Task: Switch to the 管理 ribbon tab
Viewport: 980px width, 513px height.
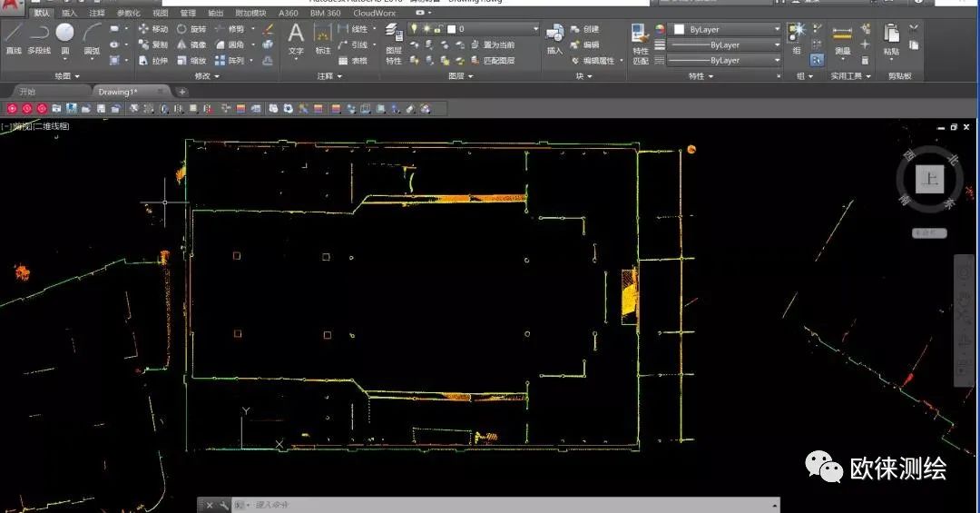Action: pyautogui.click(x=188, y=13)
